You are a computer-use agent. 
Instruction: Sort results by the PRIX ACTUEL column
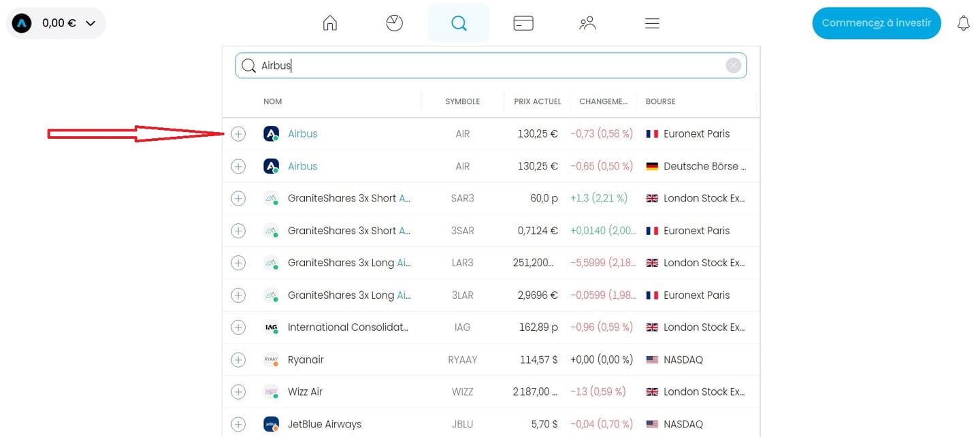click(x=537, y=101)
